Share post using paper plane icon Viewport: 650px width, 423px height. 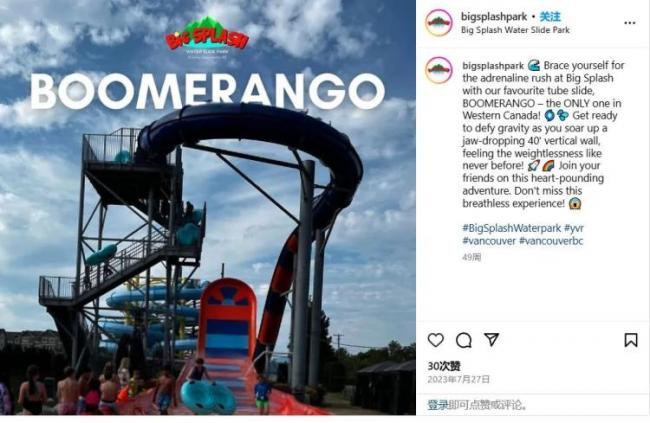point(491,340)
